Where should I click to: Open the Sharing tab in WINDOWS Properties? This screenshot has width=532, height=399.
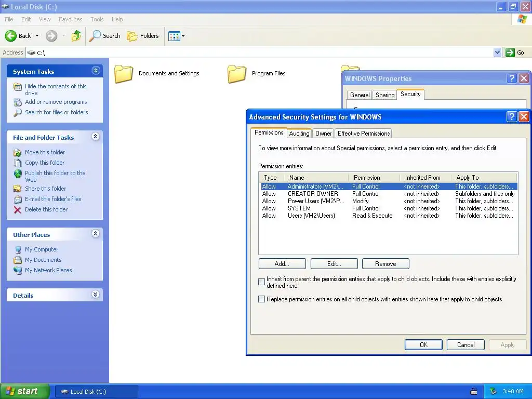click(x=385, y=95)
